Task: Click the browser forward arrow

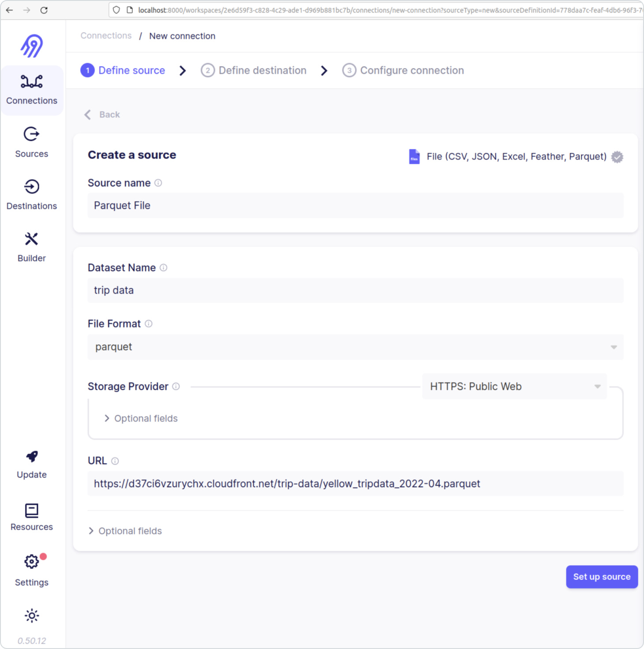Action: (x=26, y=10)
